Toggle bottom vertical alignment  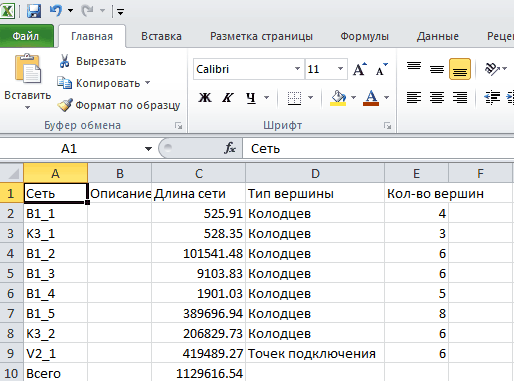(460, 69)
